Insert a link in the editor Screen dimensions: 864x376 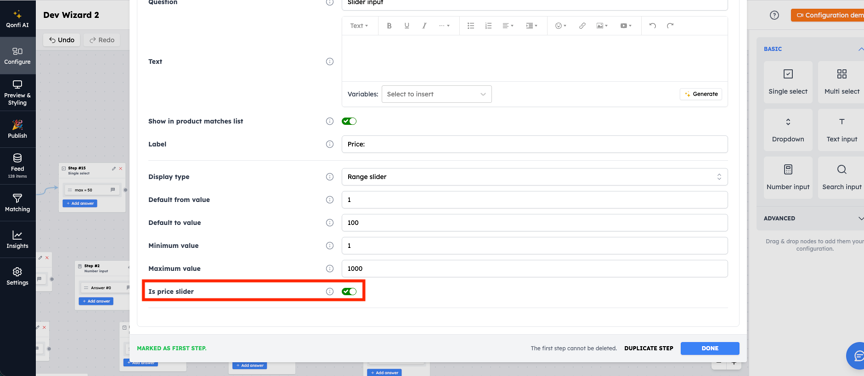(582, 26)
